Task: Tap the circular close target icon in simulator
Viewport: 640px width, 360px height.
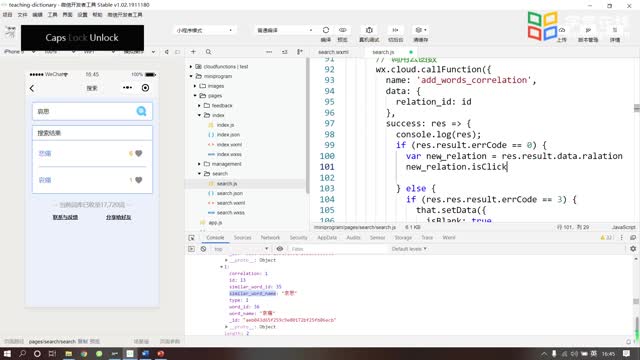Action: 145,88
